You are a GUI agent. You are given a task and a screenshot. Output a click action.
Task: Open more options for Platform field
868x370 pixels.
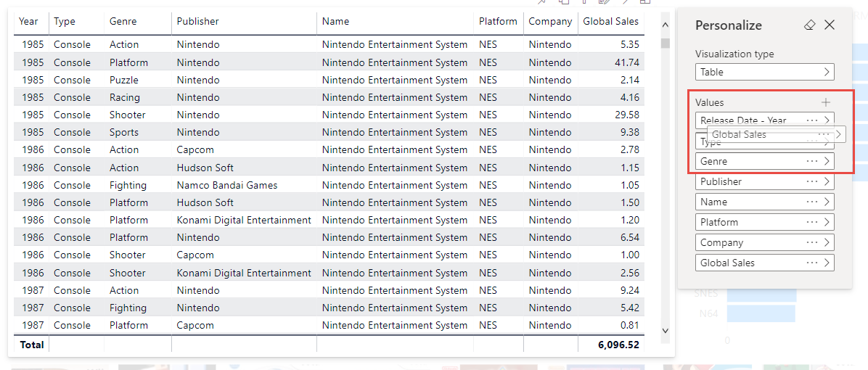(812, 222)
